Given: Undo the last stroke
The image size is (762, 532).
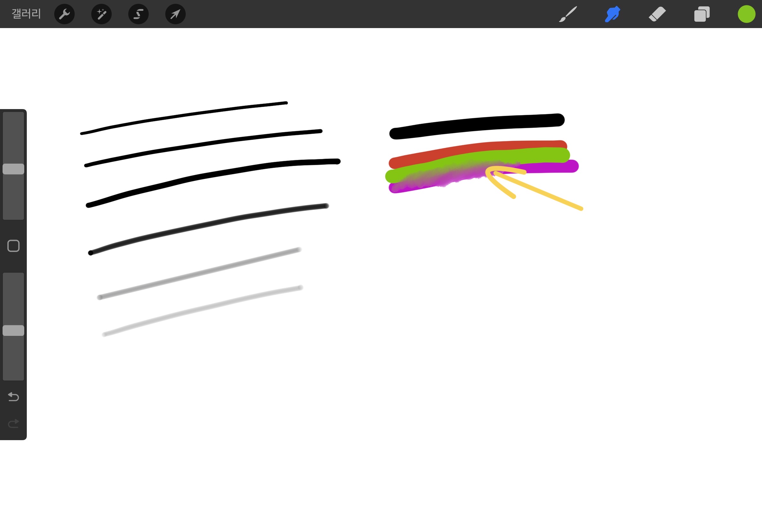Looking at the screenshot, I should pos(13,397).
